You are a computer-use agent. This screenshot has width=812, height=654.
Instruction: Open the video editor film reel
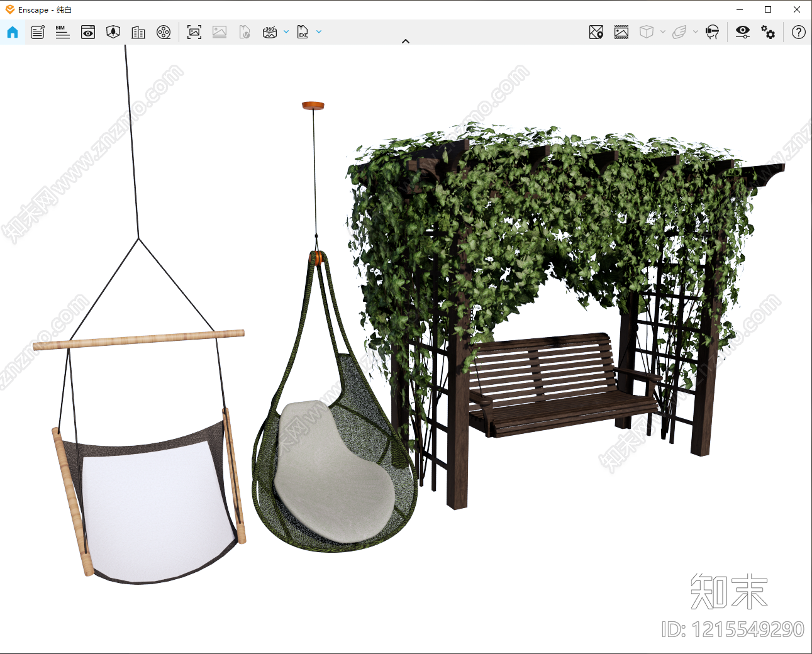164,32
